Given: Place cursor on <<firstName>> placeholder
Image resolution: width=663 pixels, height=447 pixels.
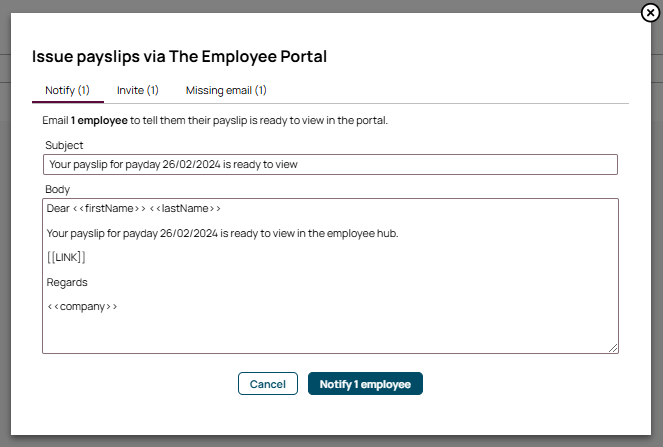Looking at the screenshot, I should [109, 208].
